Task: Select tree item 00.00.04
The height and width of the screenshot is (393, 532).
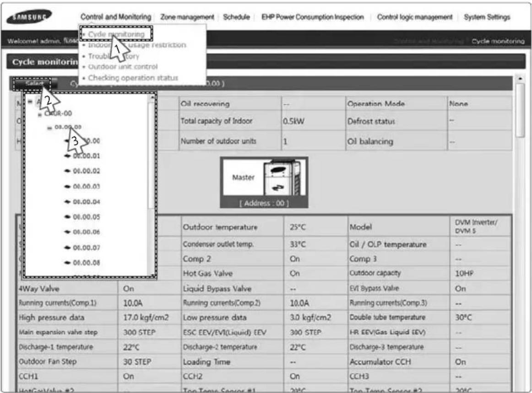Action: coord(87,202)
